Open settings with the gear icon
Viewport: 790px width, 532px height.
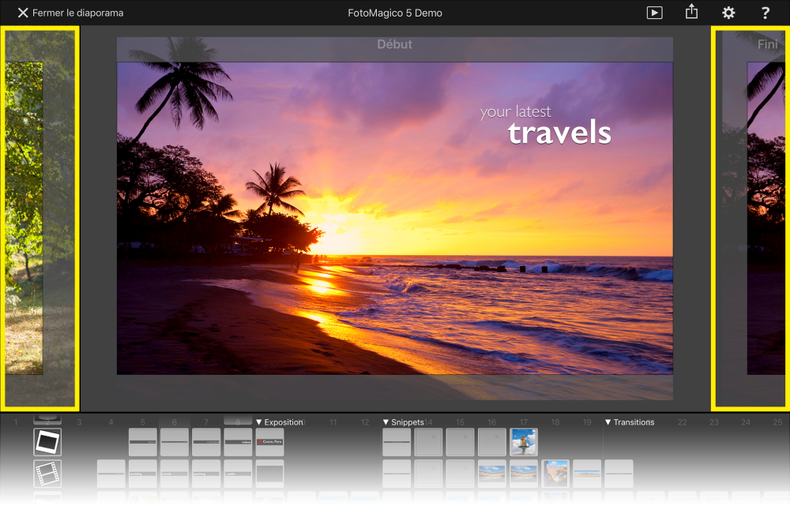pyautogui.click(x=728, y=13)
